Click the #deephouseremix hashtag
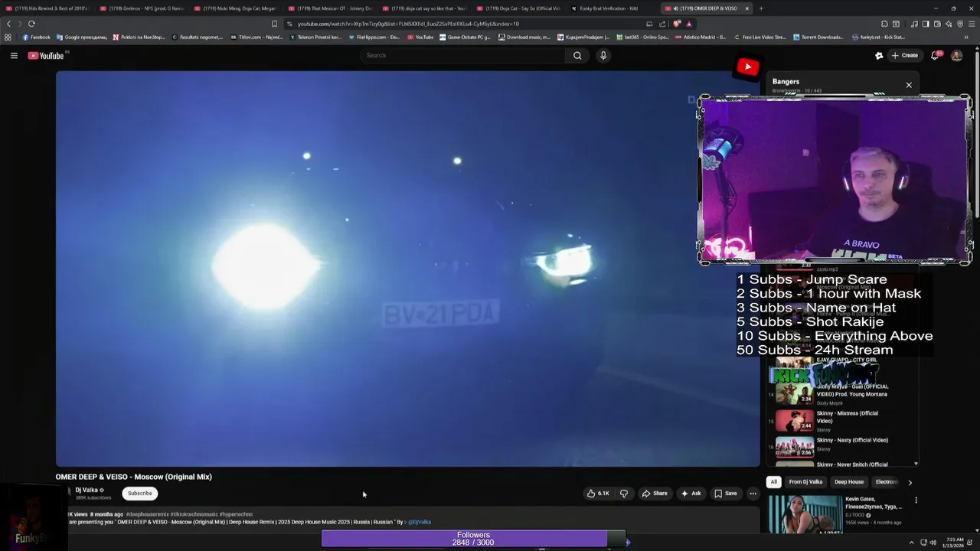Image resolution: width=980 pixels, height=551 pixels. pos(147,514)
